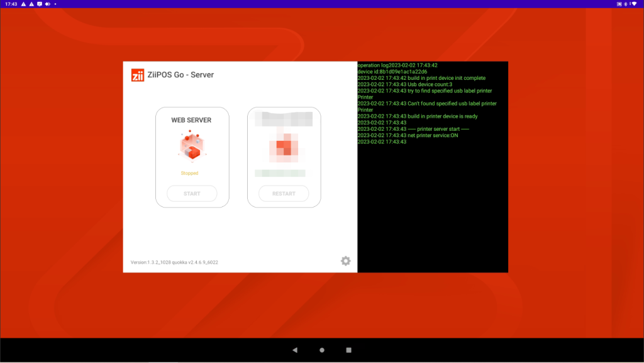The height and width of the screenshot is (363, 644).
Task: Click the first warning triangle notification icon
Action: (x=23, y=4)
